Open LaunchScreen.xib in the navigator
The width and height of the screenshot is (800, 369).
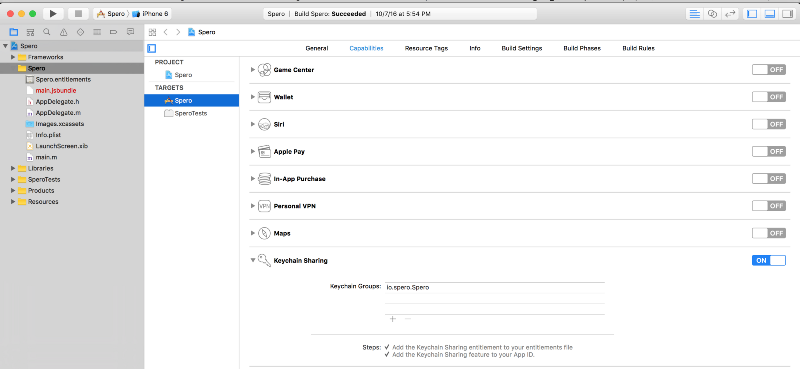(62, 146)
